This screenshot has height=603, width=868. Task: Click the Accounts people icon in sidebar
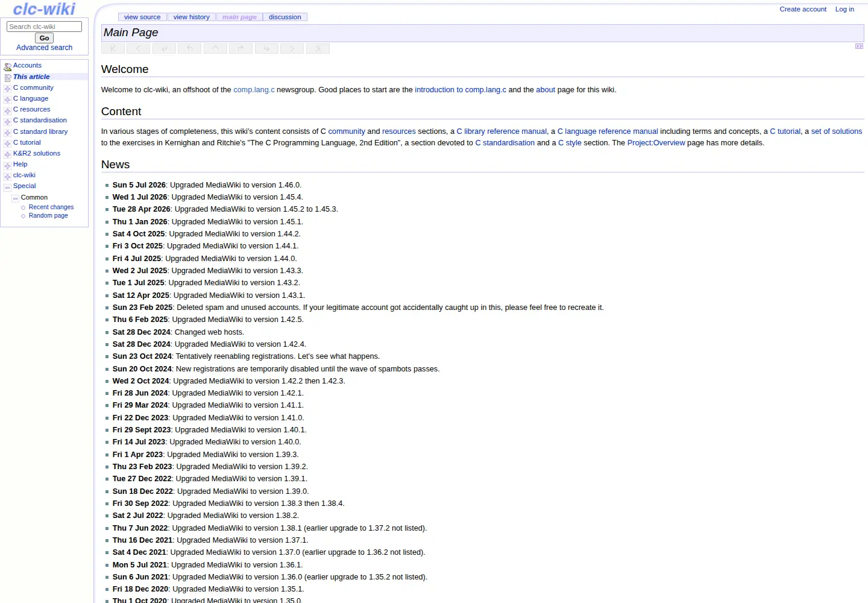click(x=8, y=67)
